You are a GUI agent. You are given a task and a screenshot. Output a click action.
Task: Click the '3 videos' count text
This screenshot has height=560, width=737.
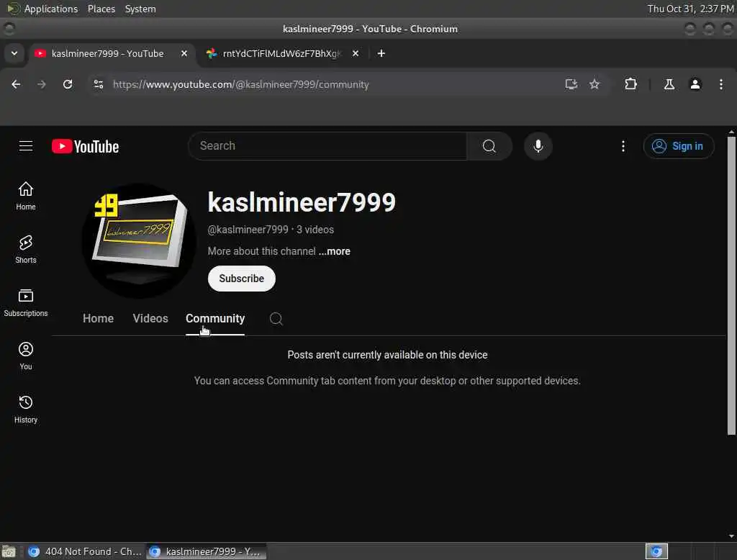pos(315,230)
